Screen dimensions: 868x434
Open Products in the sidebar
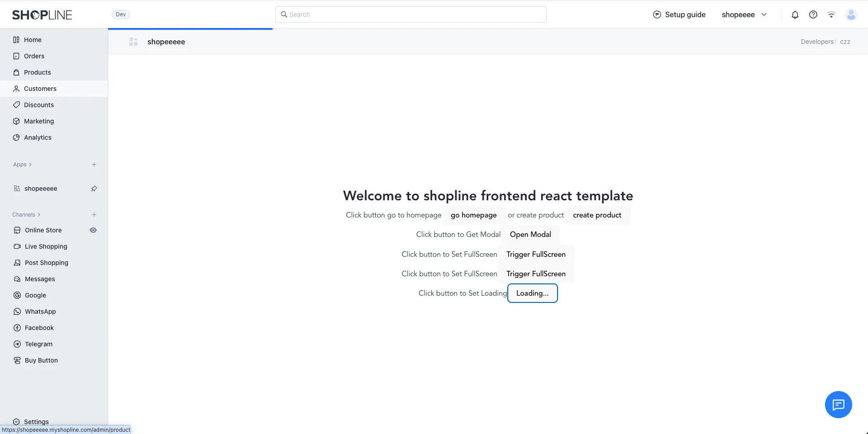tap(37, 72)
